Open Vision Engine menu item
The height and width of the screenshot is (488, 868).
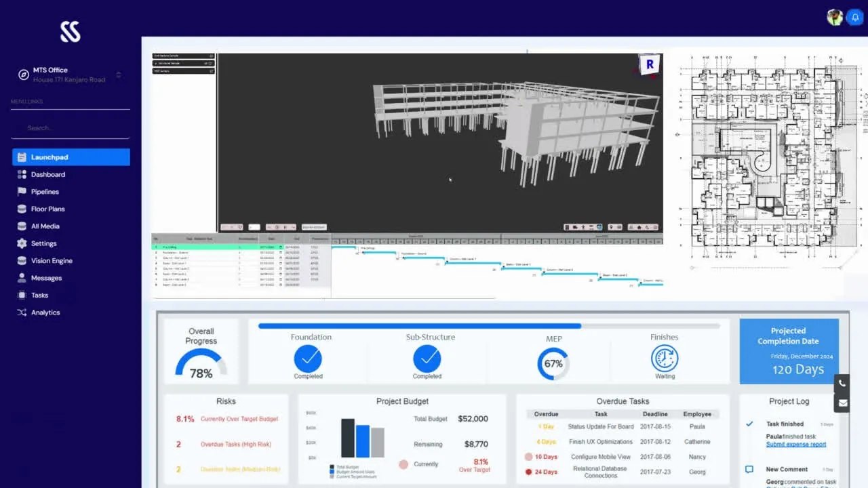(52, 261)
